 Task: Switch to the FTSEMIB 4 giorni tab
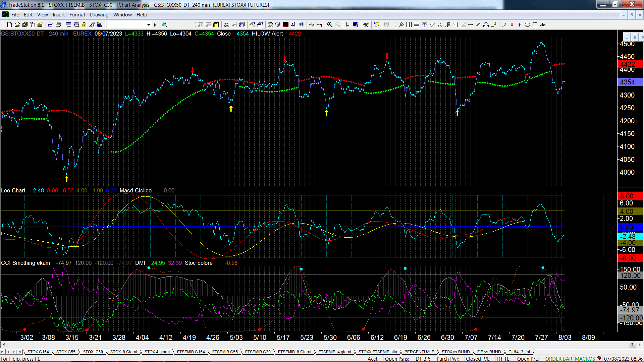(335, 352)
